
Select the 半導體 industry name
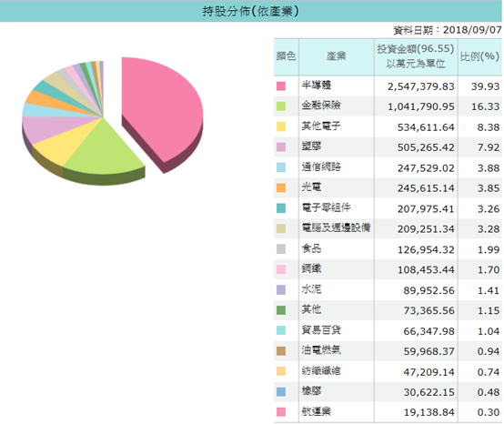coord(317,86)
